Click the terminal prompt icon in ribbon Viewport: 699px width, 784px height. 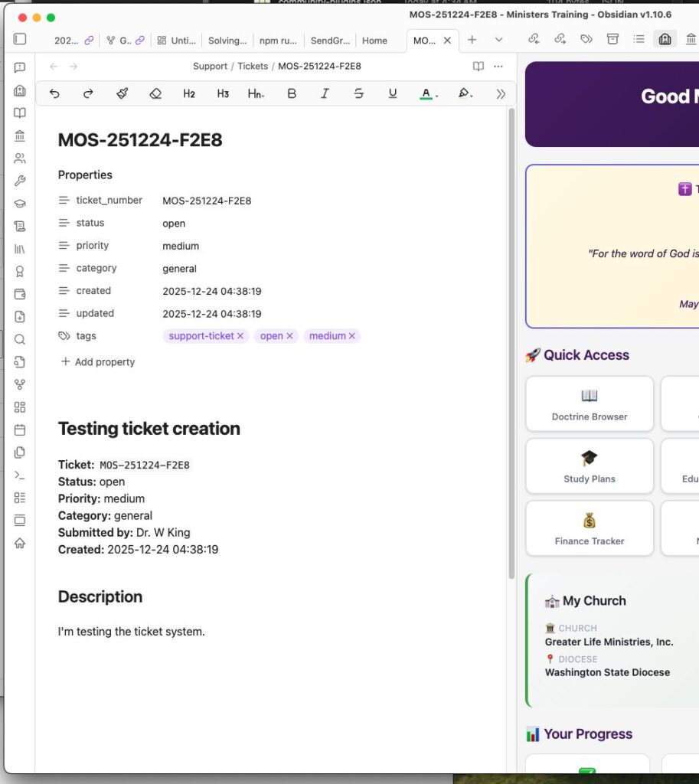[20, 475]
